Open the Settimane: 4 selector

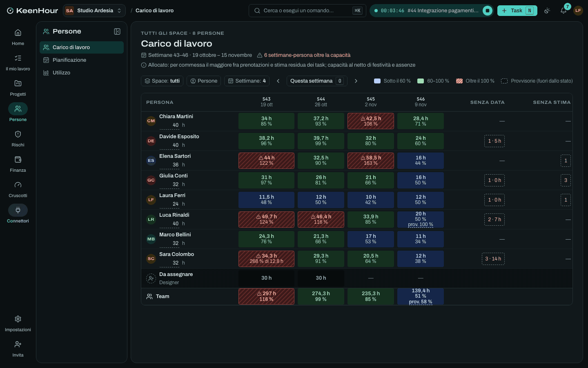(247, 81)
